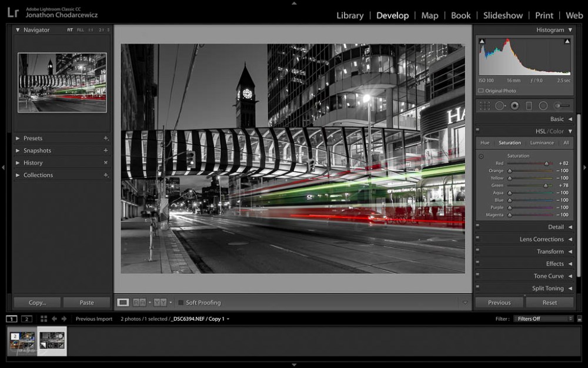The height and width of the screenshot is (368, 588).
Task: Enable Soft Proofing
Action: pyautogui.click(x=181, y=302)
